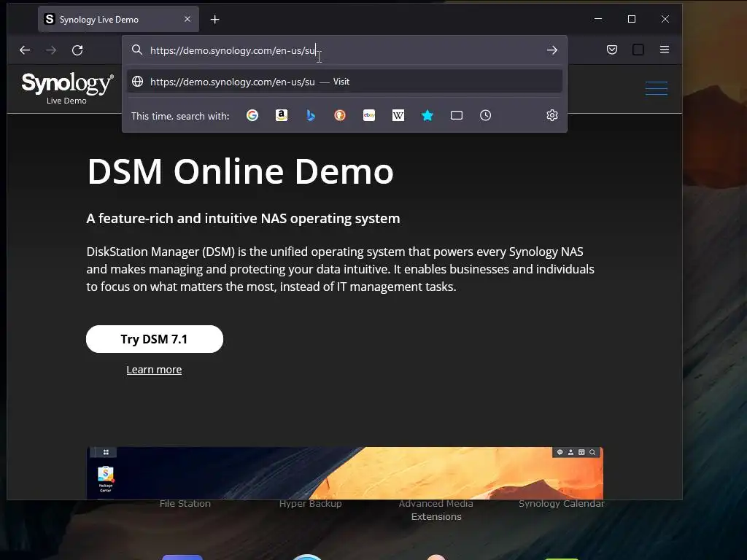Click the go arrow in the address bar
The height and width of the screenshot is (560, 747).
tap(552, 50)
